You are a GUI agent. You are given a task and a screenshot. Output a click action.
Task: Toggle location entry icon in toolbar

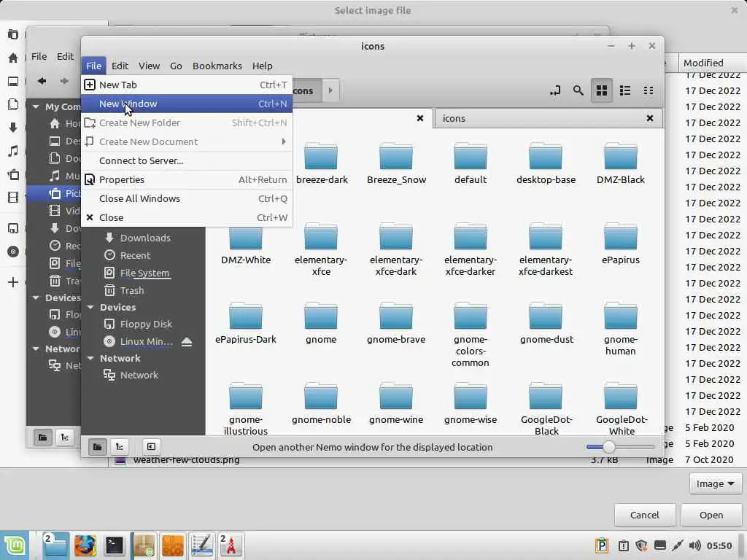tap(554, 90)
